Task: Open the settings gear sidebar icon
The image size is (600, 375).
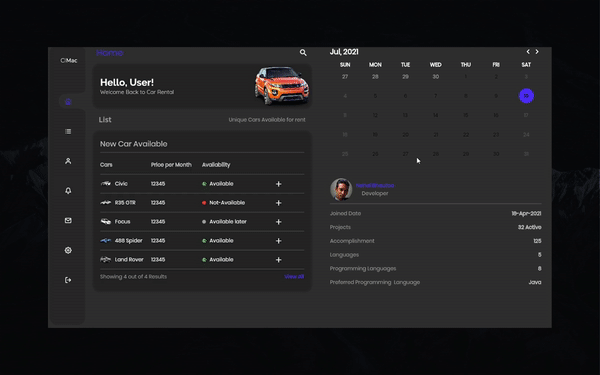Action: click(68, 250)
